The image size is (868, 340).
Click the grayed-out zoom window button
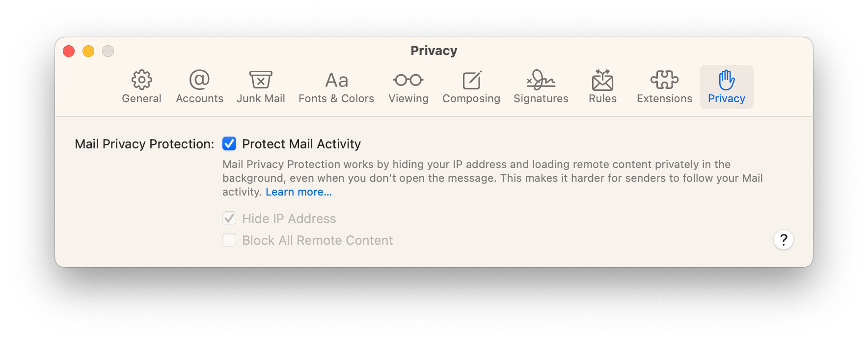(108, 51)
